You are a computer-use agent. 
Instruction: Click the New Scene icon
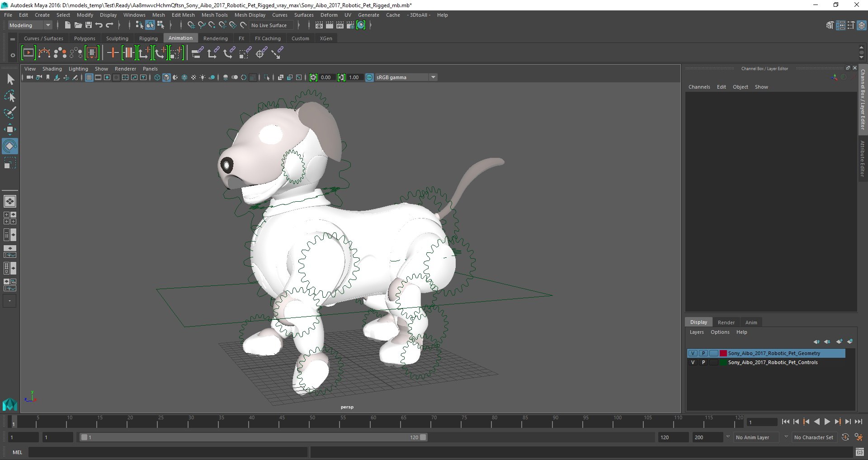click(x=67, y=25)
